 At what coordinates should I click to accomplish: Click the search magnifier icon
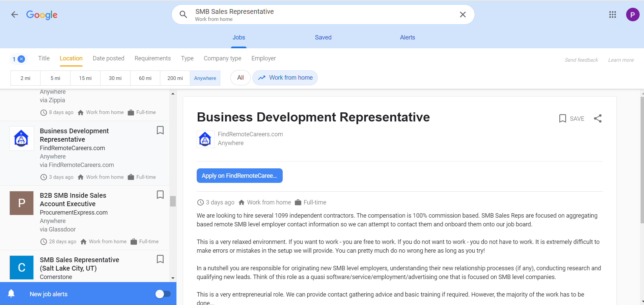pos(183,15)
